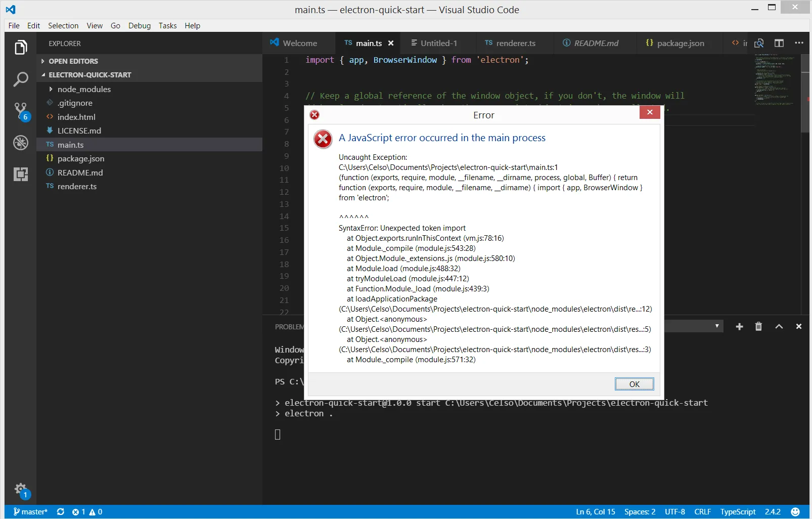This screenshot has height=519, width=812.
Task: Click line number 1 in the editor gutter
Action: click(286, 60)
